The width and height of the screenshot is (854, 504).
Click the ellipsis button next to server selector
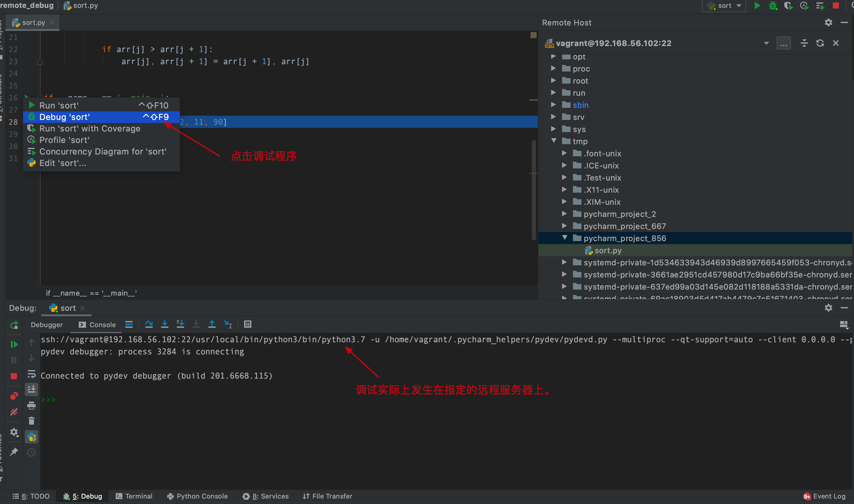click(783, 43)
